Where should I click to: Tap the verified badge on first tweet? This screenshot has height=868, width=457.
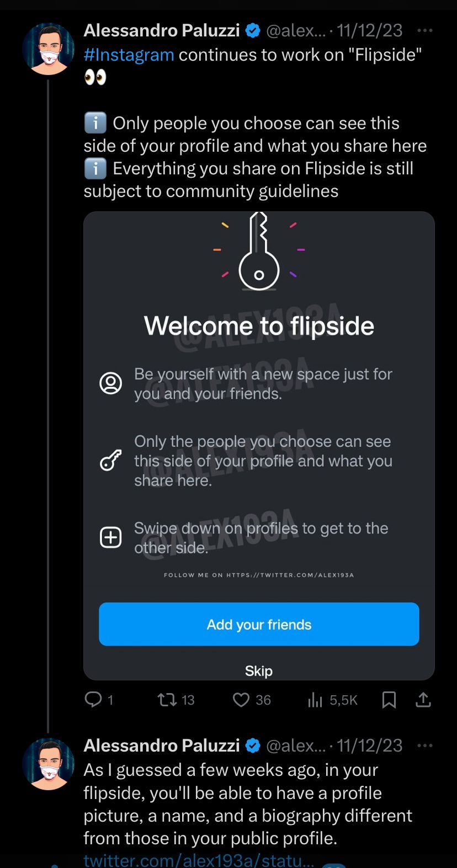coord(252,30)
